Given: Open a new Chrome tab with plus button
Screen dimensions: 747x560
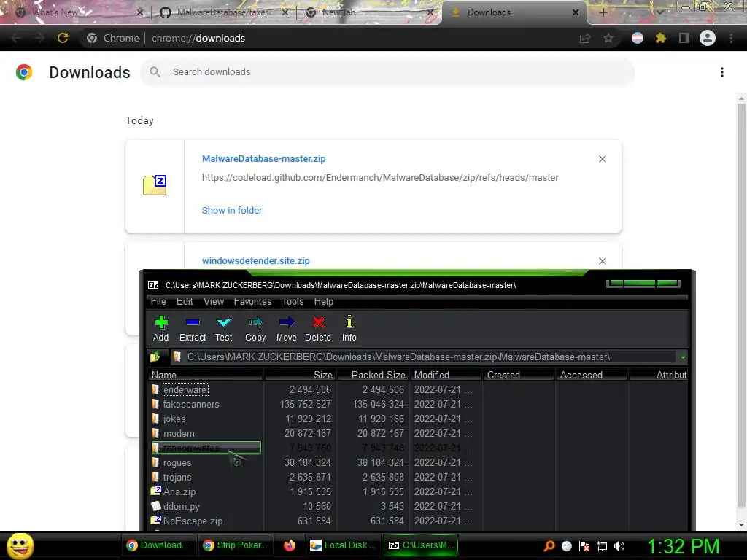Looking at the screenshot, I should (603, 12).
